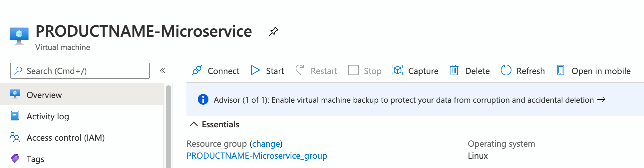Open the Tags menu item
644x168 pixels.
(x=35, y=159)
